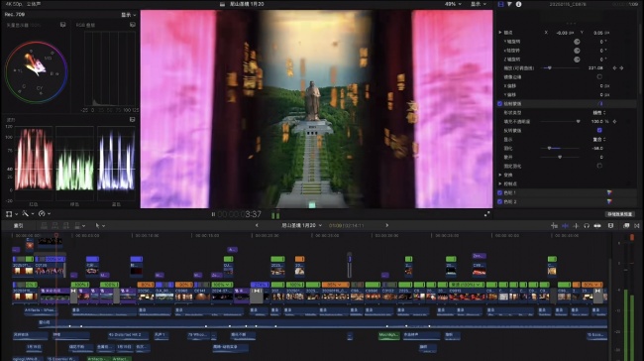
Task: Open the retime speedometer menu
Action: tap(44, 214)
